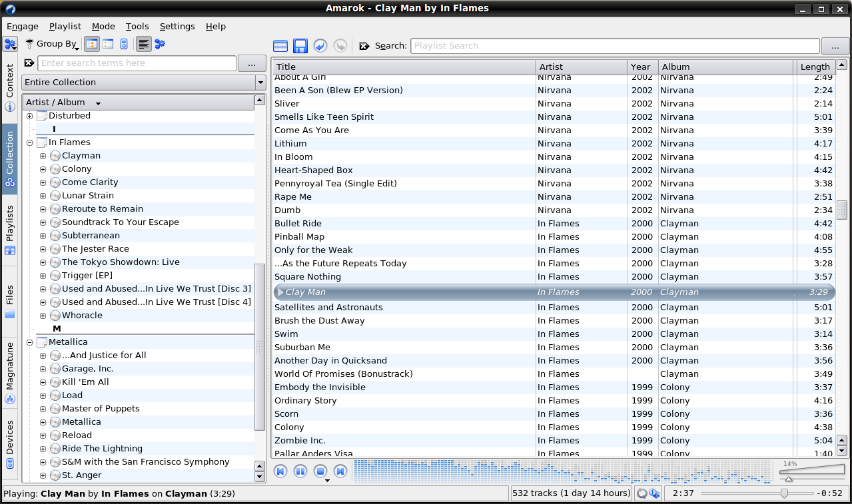Skip to the previous track
Screen dimensions: 852x504
click(280, 471)
